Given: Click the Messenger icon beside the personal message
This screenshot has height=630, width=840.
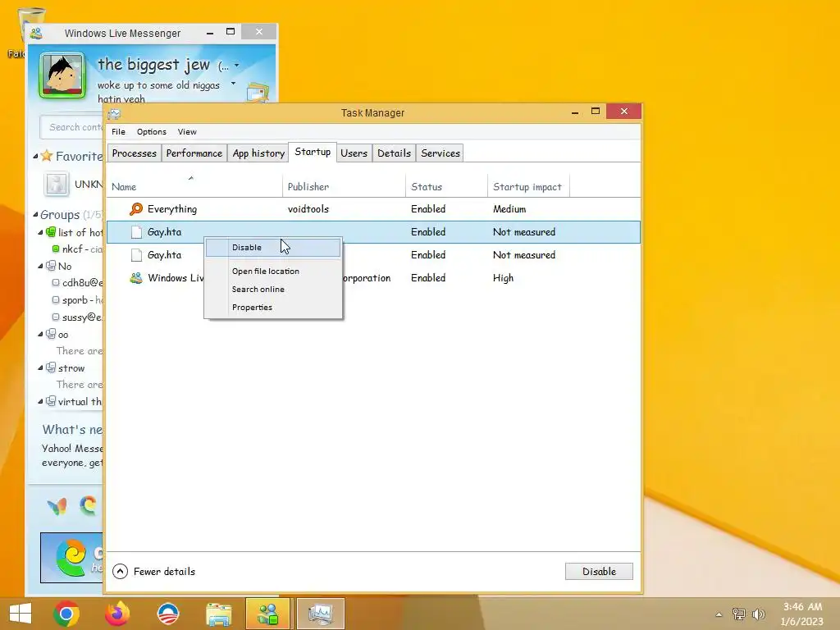Looking at the screenshot, I should click(258, 92).
